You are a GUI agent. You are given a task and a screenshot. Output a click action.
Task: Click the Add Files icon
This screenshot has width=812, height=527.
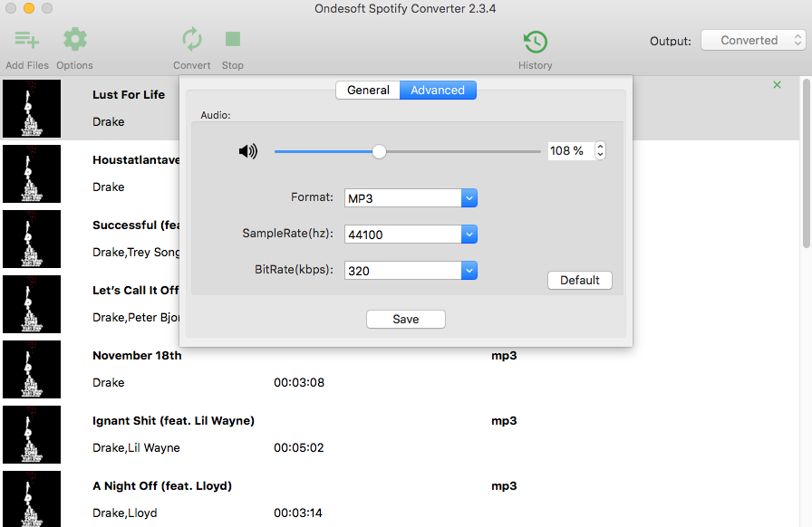[x=27, y=40]
